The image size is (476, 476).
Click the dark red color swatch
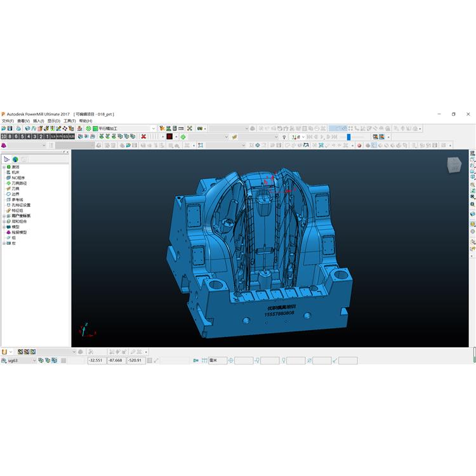(169, 136)
